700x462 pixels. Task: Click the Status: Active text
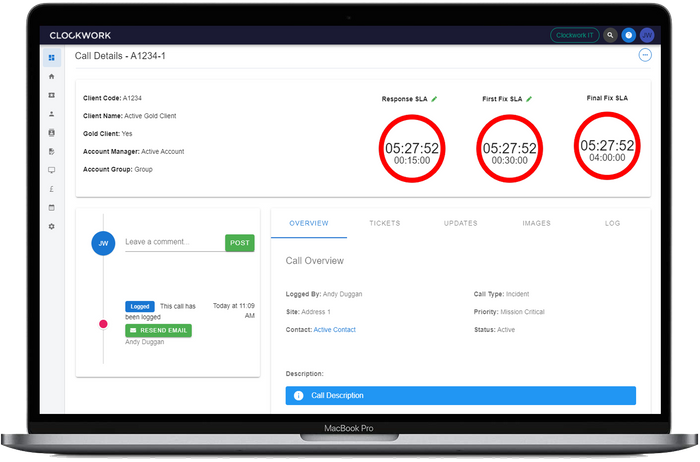point(494,330)
